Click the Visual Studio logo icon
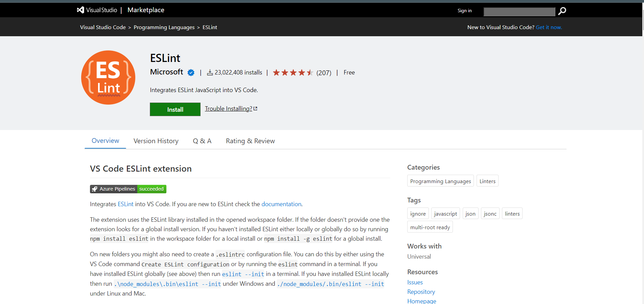The width and height of the screenshot is (644, 304). [x=80, y=10]
